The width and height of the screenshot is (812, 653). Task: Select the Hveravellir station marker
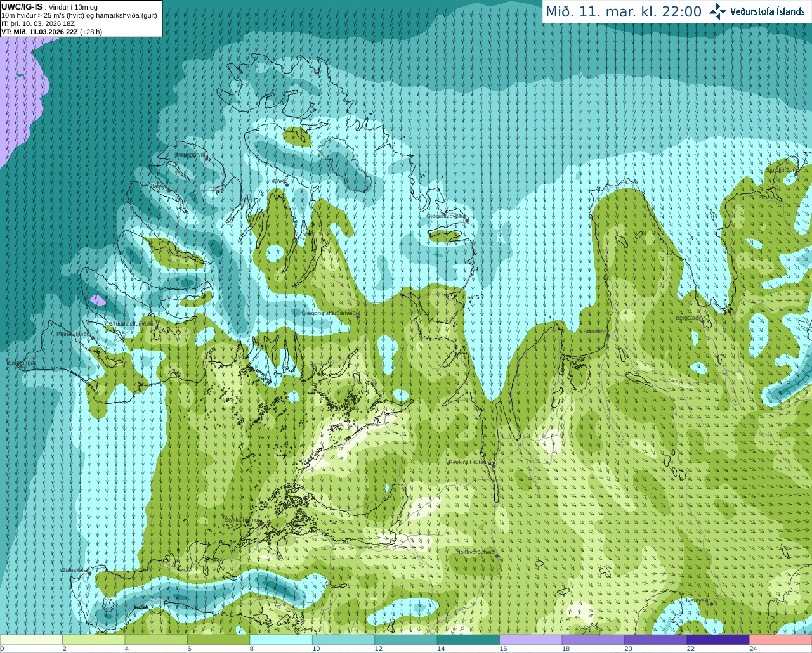coord(712,604)
